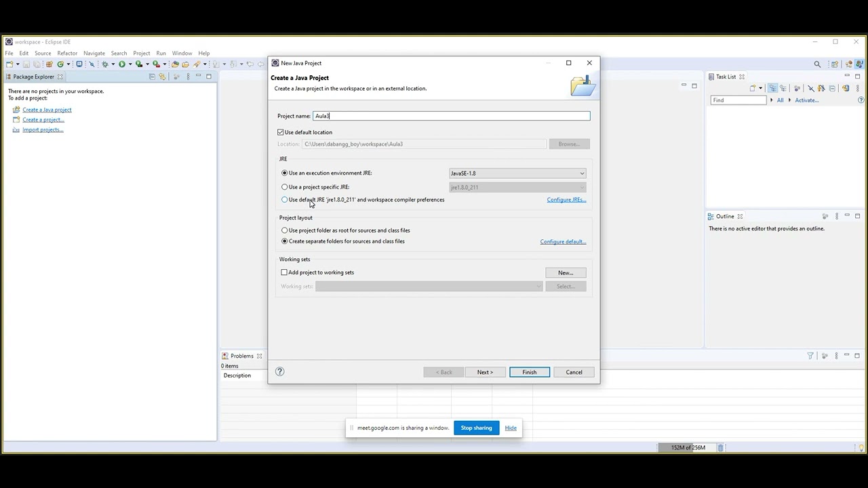Click the Stop sharing button
868x488 pixels.
point(476,428)
